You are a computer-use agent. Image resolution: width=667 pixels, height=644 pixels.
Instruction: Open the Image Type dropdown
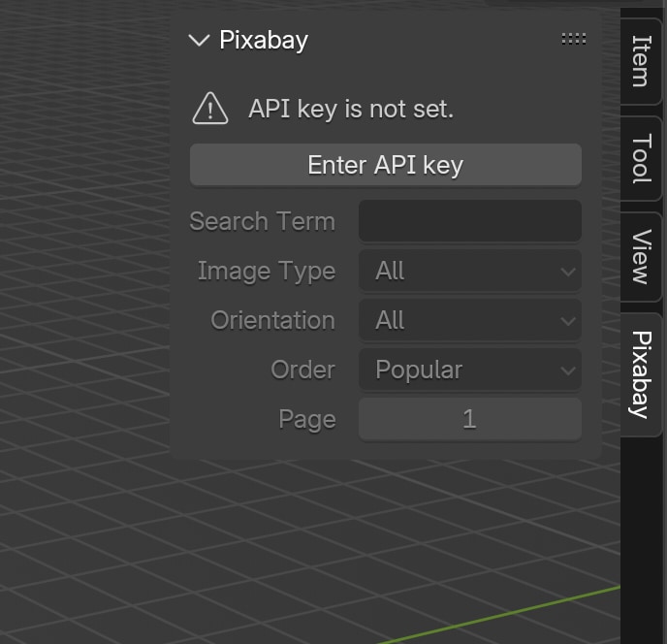coord(470,271)
